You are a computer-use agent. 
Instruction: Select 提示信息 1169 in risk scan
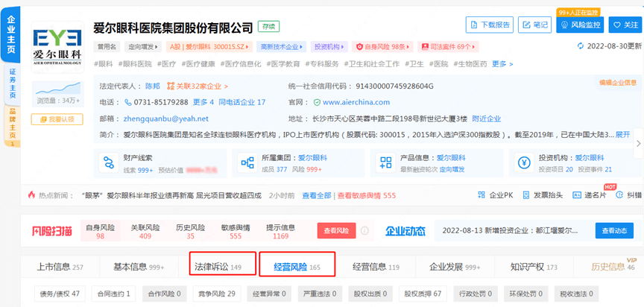[x=281, y=232]
